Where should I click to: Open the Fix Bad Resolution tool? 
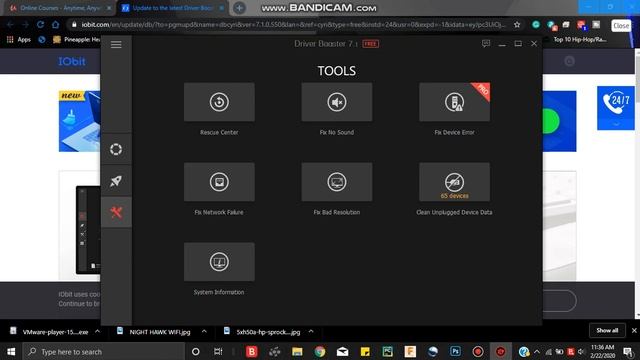(337, 182)
